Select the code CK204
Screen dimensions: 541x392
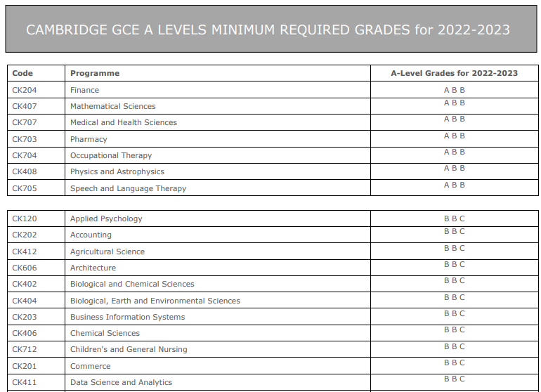coord(25,90)
